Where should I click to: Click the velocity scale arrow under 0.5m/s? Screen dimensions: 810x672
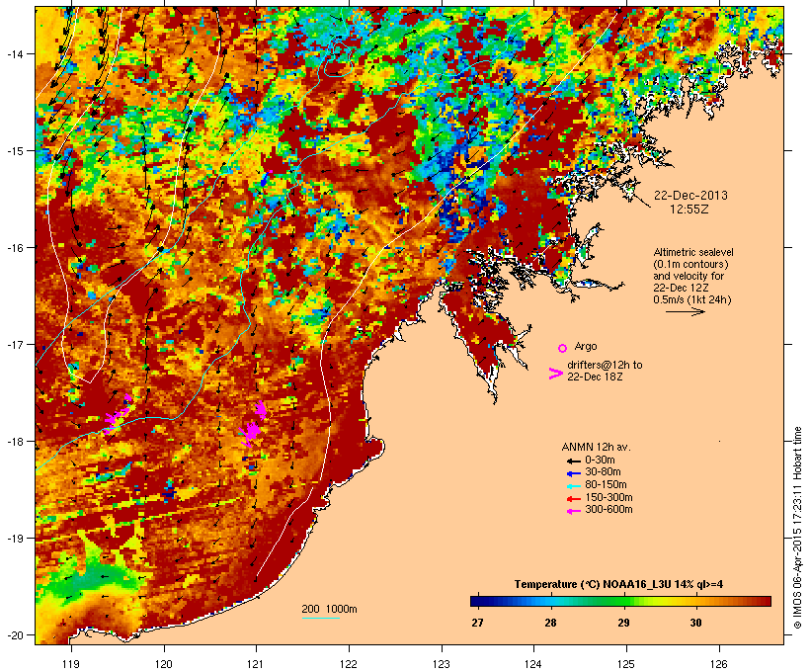click(x=685, y=311)
